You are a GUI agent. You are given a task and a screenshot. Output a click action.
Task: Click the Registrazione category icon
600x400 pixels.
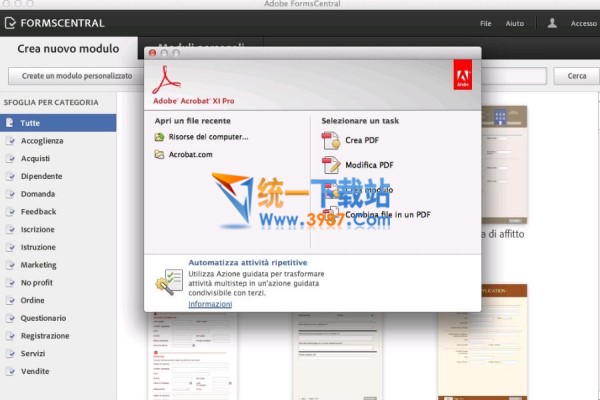click(x=10, y=336)
